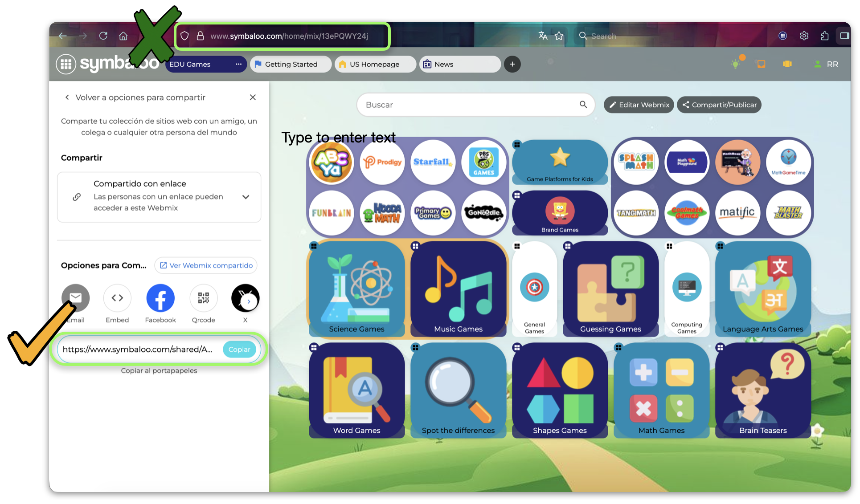
Task: Open the Facebook share option
Action: 160,298
